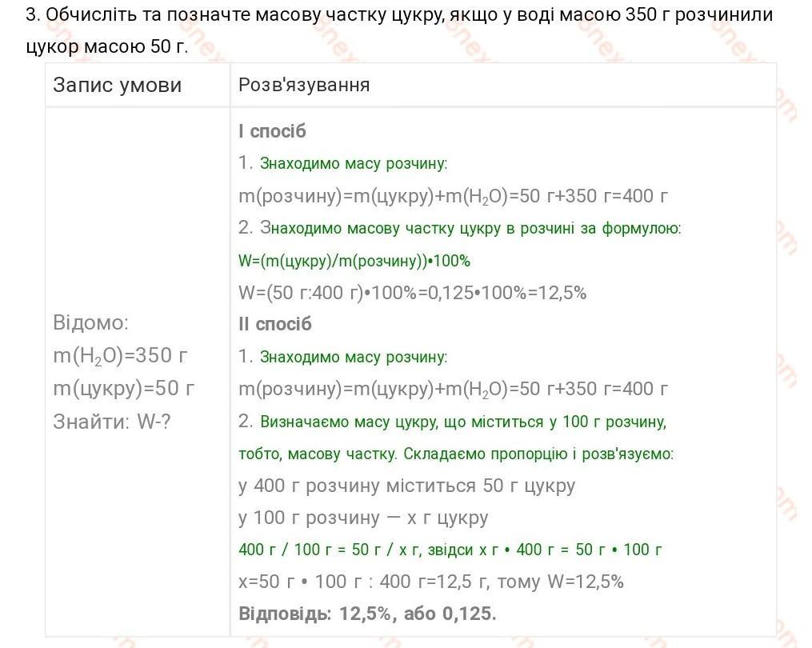Click the m(H₂O)=350 г condition line

point(120,356)
